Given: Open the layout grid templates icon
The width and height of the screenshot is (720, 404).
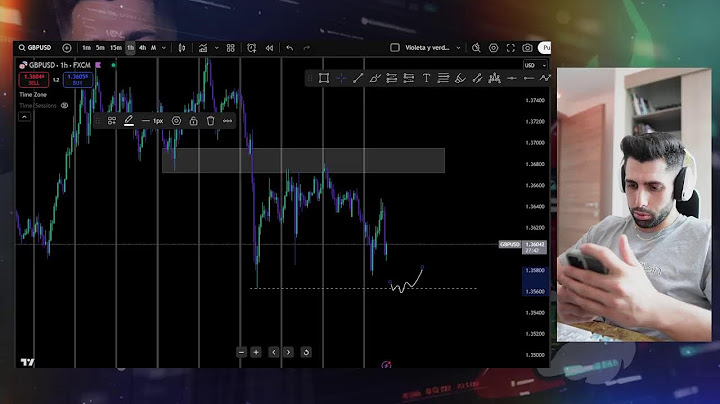Looking at the screenshot, I should 231,48.
